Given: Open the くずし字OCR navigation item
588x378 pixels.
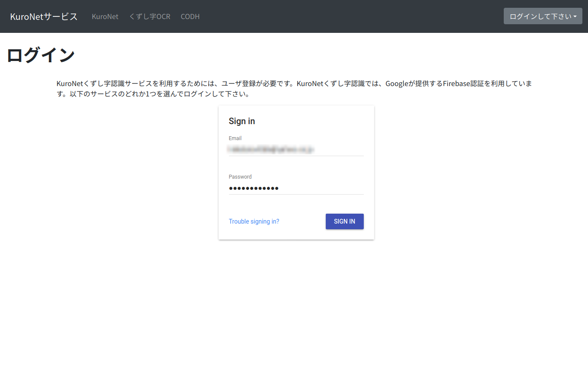Looking at the screenshot, I should [x=149, y=16].
